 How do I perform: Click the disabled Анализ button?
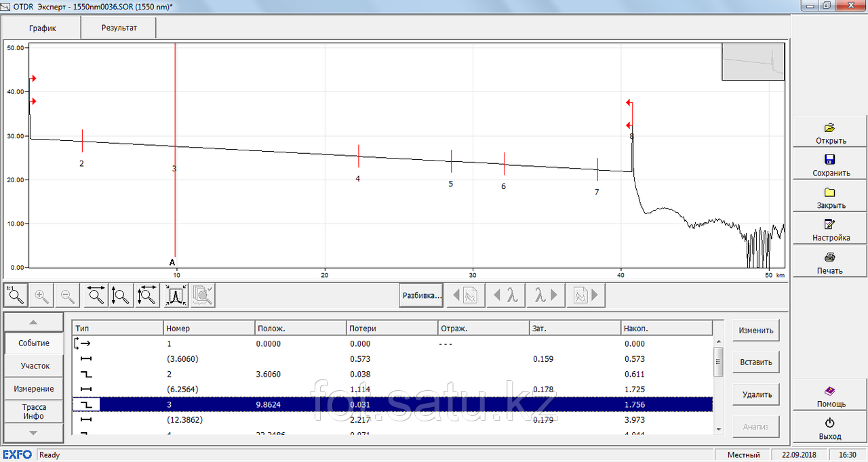pyautogui.click(x=756, y=427)
